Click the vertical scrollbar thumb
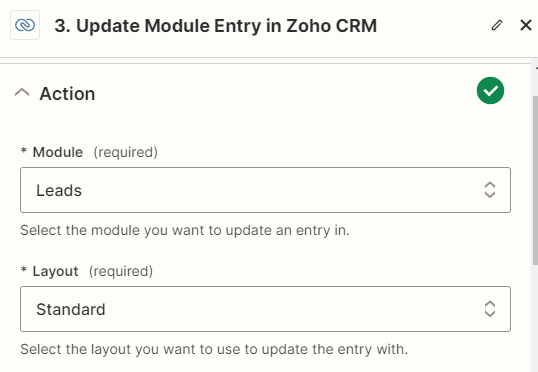 tap(535, 180)
